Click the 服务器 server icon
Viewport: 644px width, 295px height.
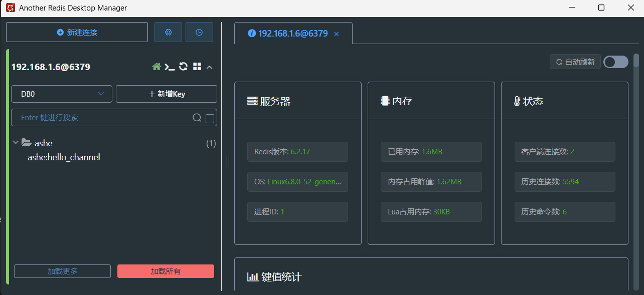(252, 101)
